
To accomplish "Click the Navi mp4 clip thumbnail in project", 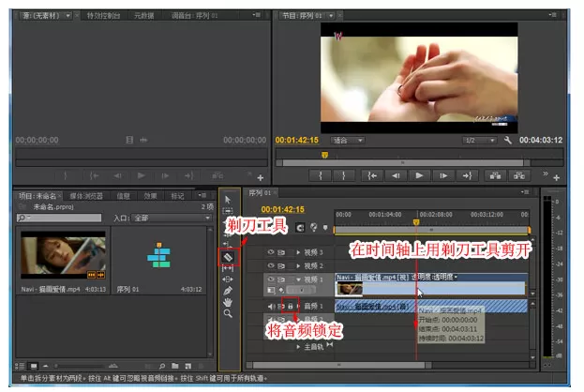I will pos(64,255).
